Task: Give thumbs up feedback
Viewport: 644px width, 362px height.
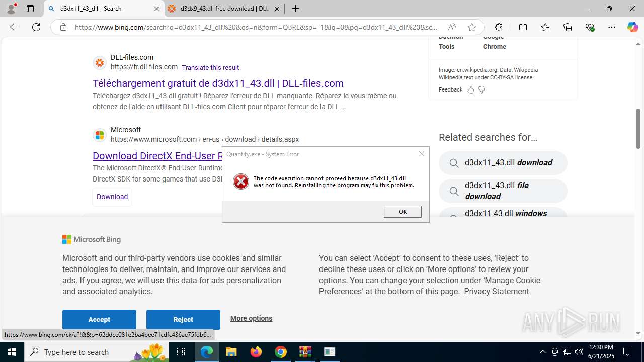Action: [471, 89]
